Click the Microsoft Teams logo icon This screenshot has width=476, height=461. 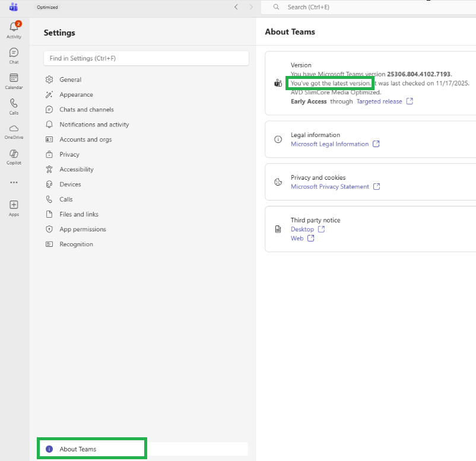[14, 7]
